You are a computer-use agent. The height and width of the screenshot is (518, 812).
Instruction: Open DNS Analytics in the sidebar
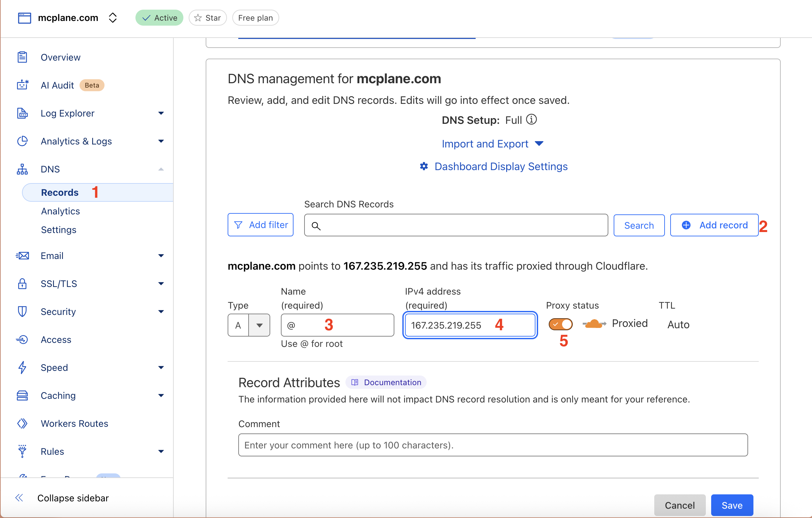pyautogui.click(x=60, y=211)
